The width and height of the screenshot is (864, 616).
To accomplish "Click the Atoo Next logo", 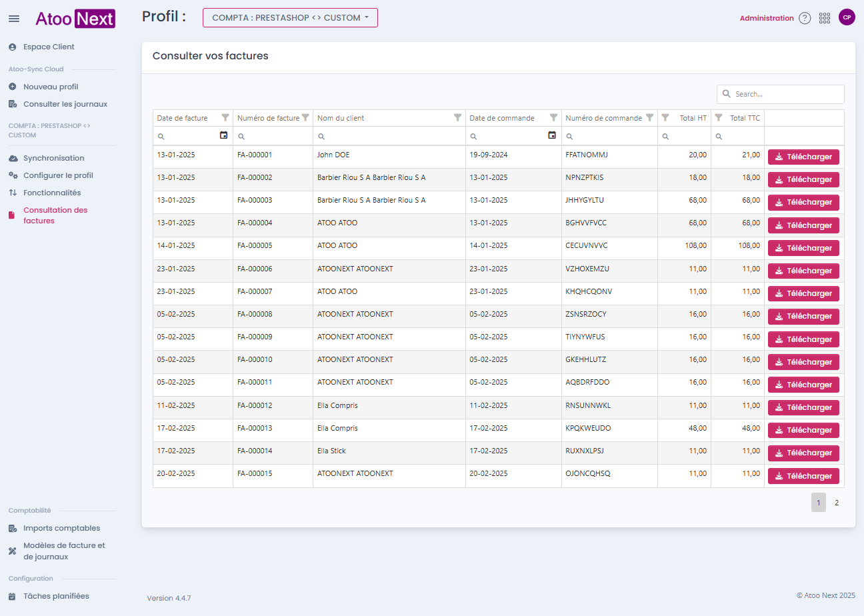I will click(x=75, y=19).
